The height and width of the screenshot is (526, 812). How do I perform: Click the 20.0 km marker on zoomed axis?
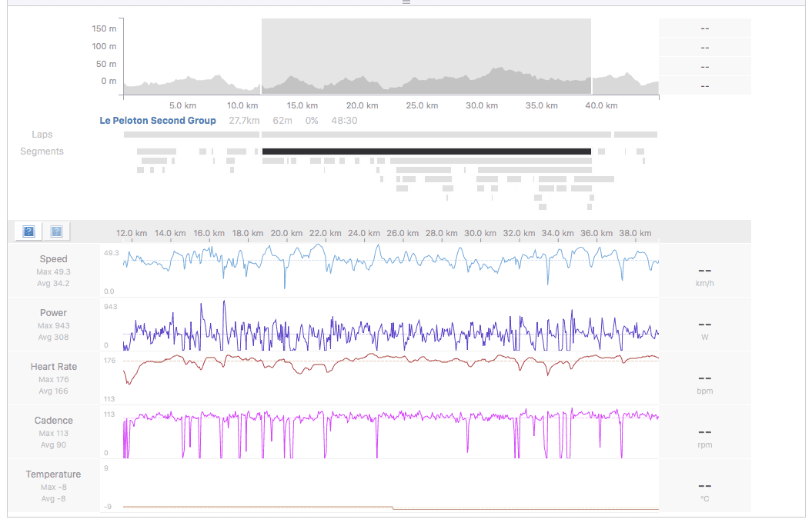tap(286, 233)
